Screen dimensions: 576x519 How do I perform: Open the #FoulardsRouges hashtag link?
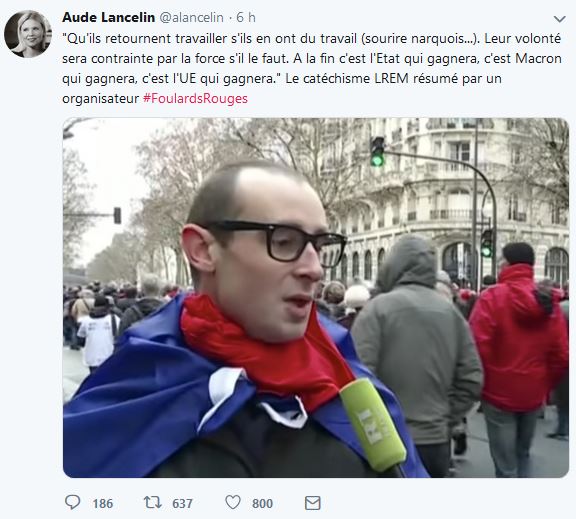(195, 98)
